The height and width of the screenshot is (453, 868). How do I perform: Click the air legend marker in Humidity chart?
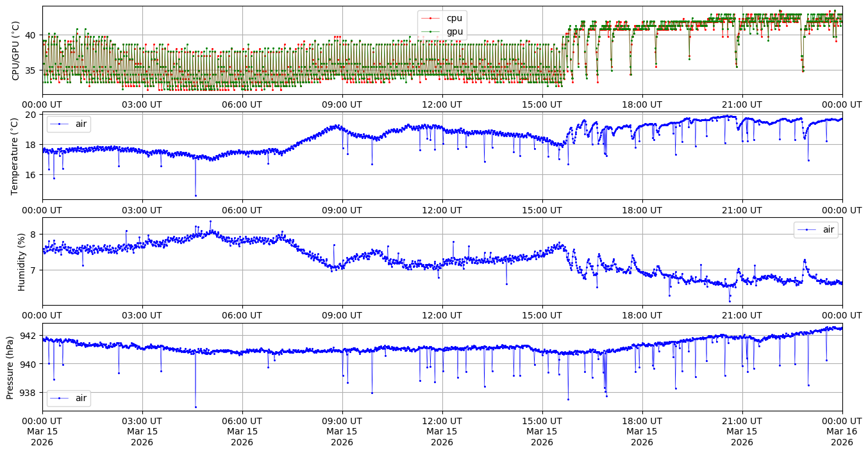point(807,230)
